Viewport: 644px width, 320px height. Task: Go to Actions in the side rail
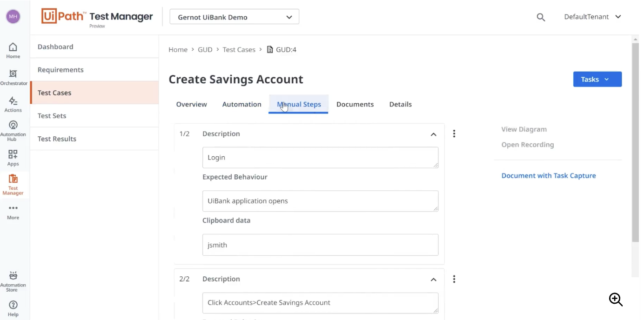(x=13, y=101)
